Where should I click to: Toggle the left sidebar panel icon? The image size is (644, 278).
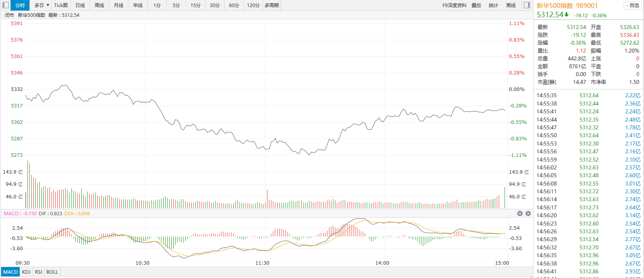pos(5,5)
